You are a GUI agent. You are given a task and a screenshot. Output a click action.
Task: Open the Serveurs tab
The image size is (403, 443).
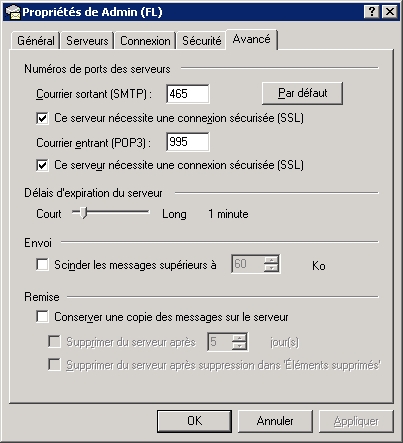pyautogui.click(x=87, y=41)
